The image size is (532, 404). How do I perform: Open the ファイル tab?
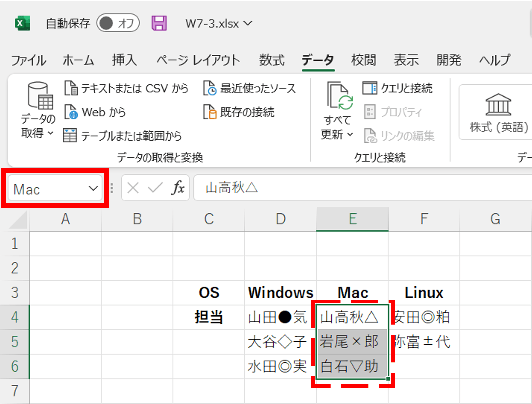pos(28,60)
